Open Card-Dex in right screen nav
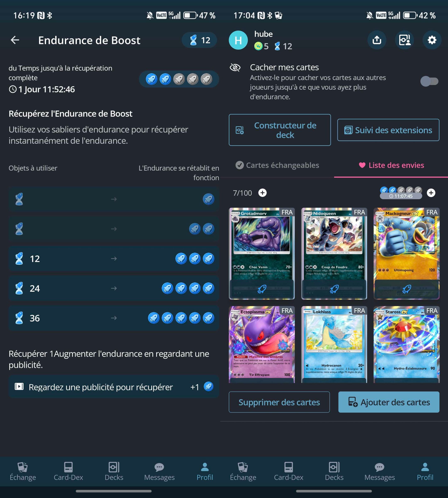Image resolution: width=448 pixels, height=498 pixels. 289,471
